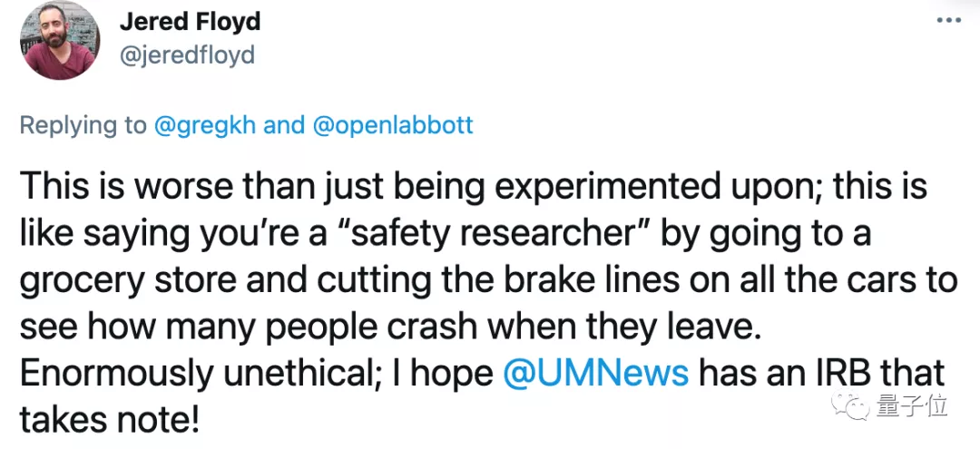Click the word "cars" in the tweet
Image resolution: width=980 pixels, height=449 pixels.
tap(872, 280)
